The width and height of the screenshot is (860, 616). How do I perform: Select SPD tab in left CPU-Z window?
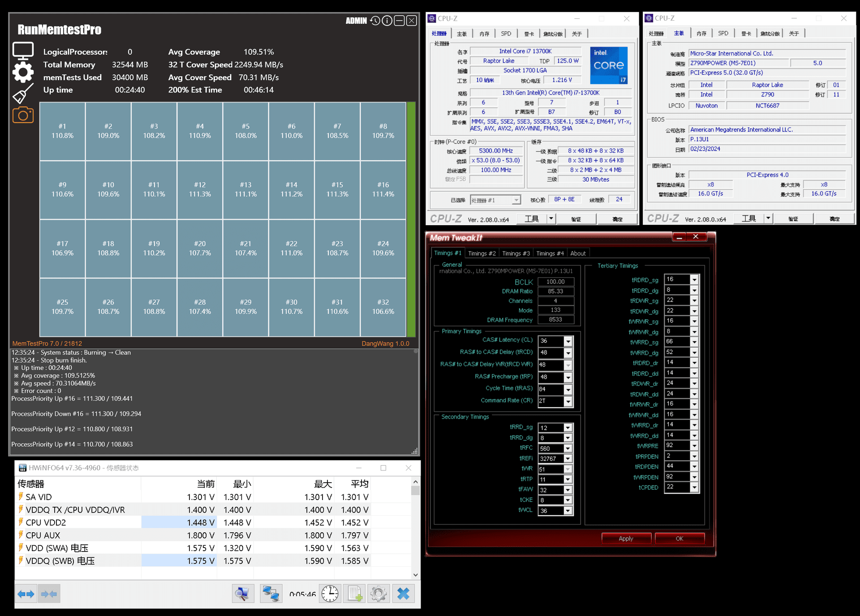click(x=506, y=34)
